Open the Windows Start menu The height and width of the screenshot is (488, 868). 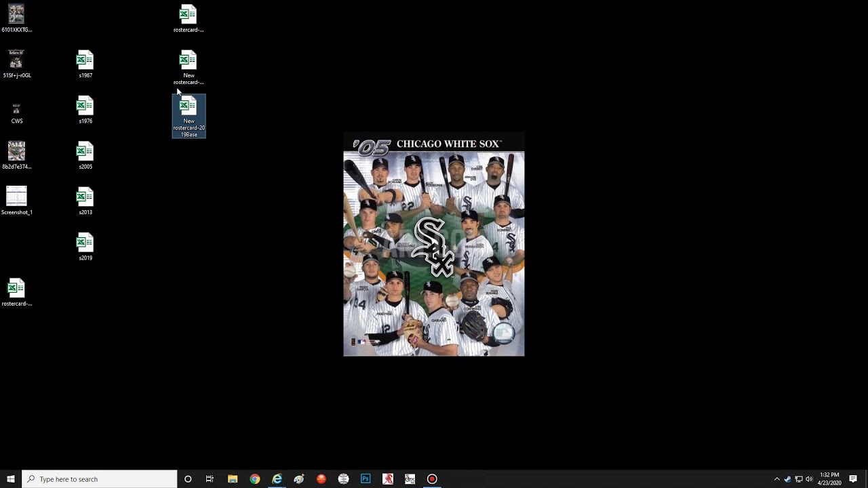click(11, 479)
